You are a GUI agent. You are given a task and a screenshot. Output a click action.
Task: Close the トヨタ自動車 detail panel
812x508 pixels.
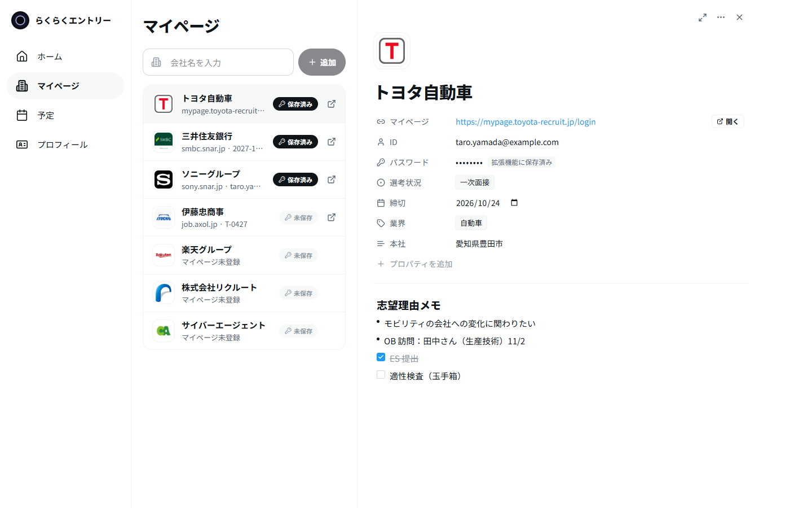click(739, 17)
